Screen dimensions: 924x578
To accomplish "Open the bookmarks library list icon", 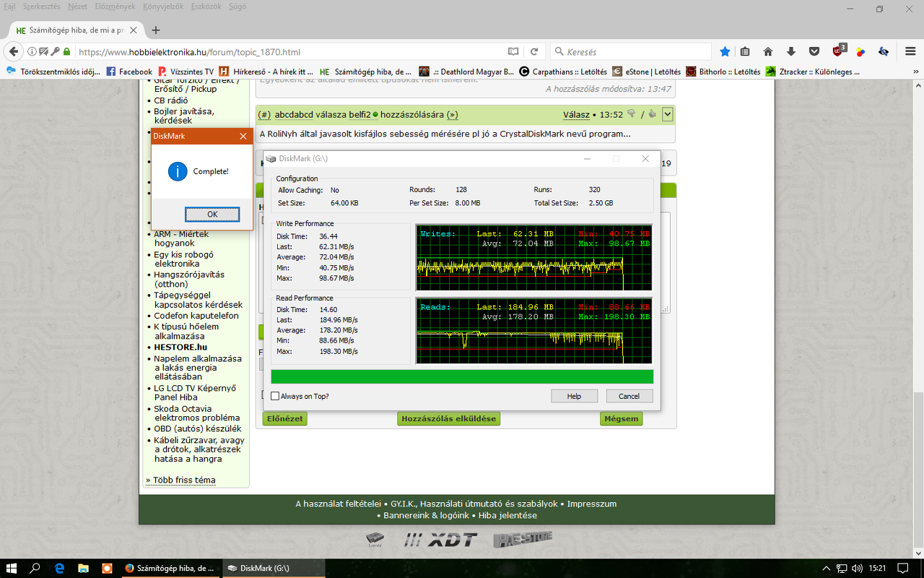I will [745, 52].
